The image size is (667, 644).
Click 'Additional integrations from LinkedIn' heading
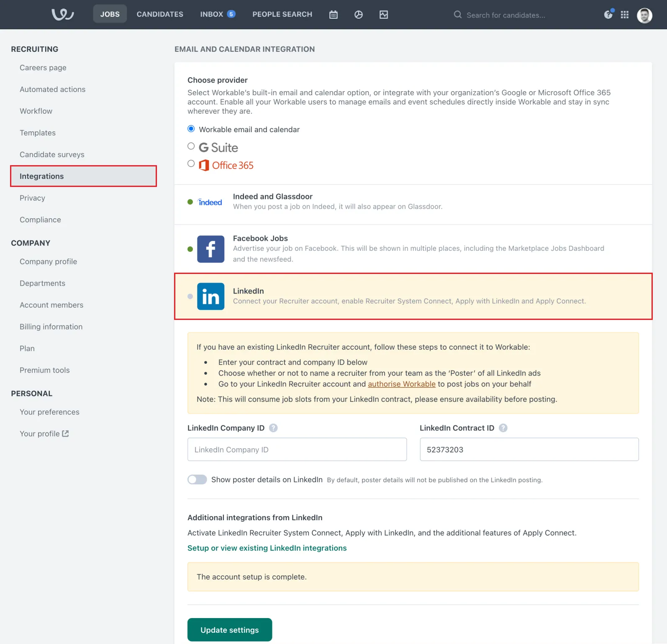(x=255, y=518)
